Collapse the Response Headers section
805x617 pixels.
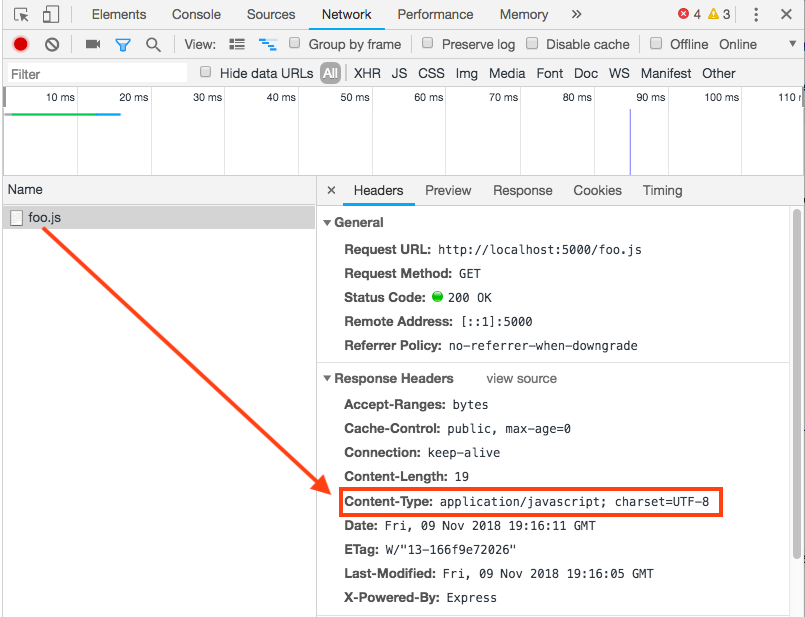[326, 379]
